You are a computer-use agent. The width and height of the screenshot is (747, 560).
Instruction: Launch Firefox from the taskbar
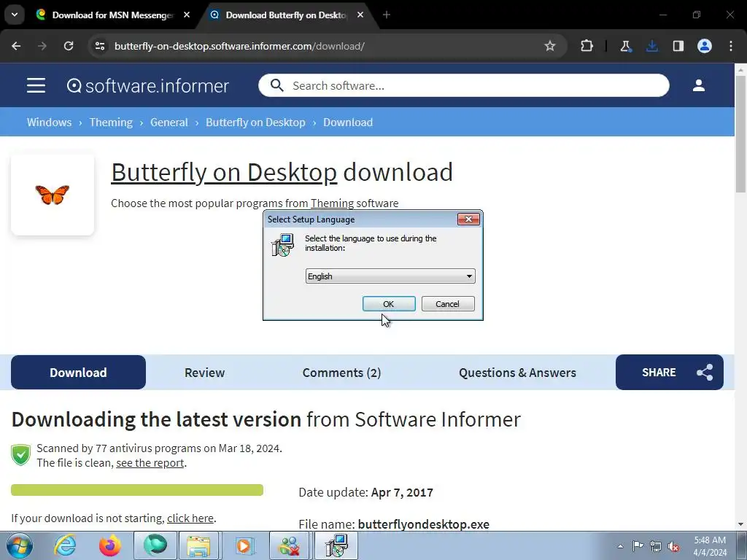(110, 545)
